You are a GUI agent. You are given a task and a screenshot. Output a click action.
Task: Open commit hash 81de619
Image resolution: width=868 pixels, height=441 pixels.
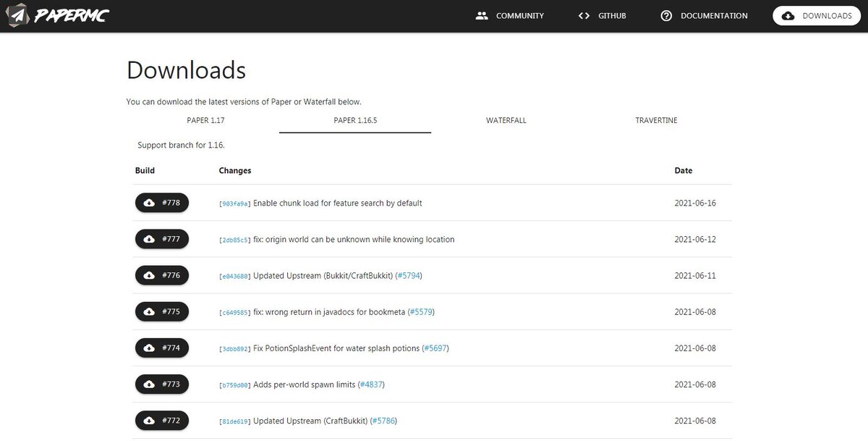coord(235,421)
